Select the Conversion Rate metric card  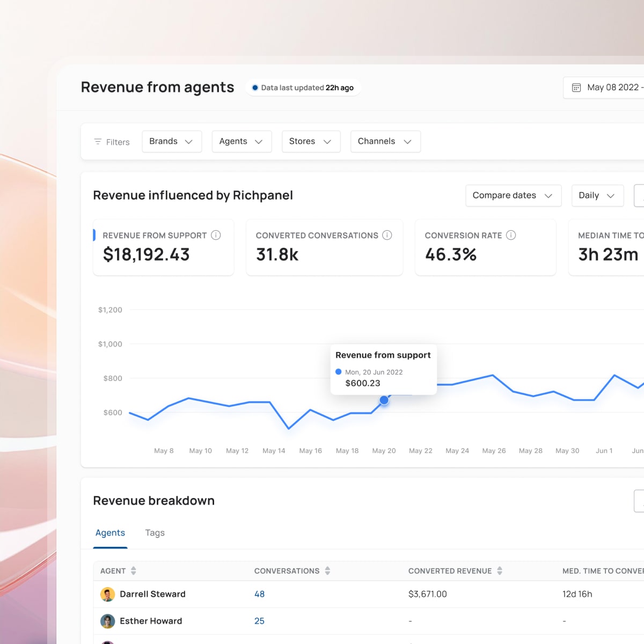[485, 247]
